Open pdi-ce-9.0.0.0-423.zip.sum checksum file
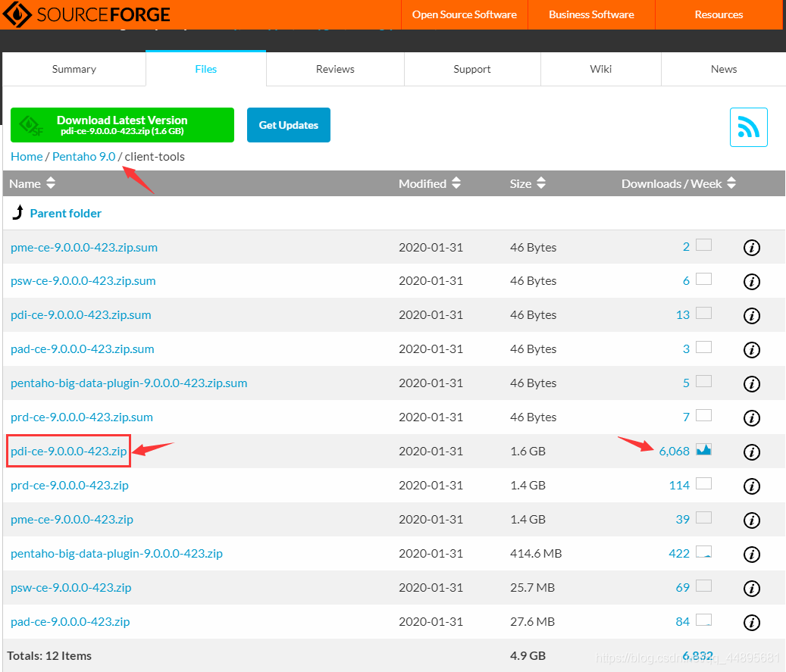The height and width of the screenshot is (672, 786). click(80, 314)
